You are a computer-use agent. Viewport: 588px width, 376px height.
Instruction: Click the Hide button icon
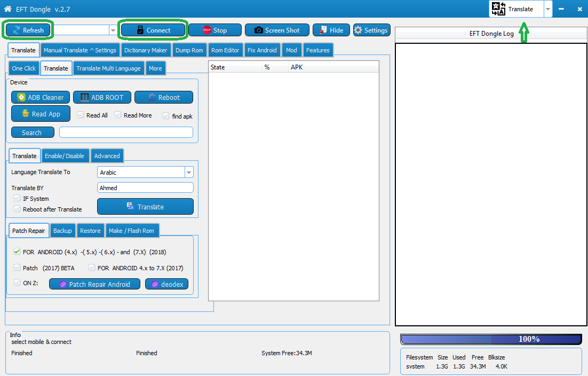coord(323,30)
